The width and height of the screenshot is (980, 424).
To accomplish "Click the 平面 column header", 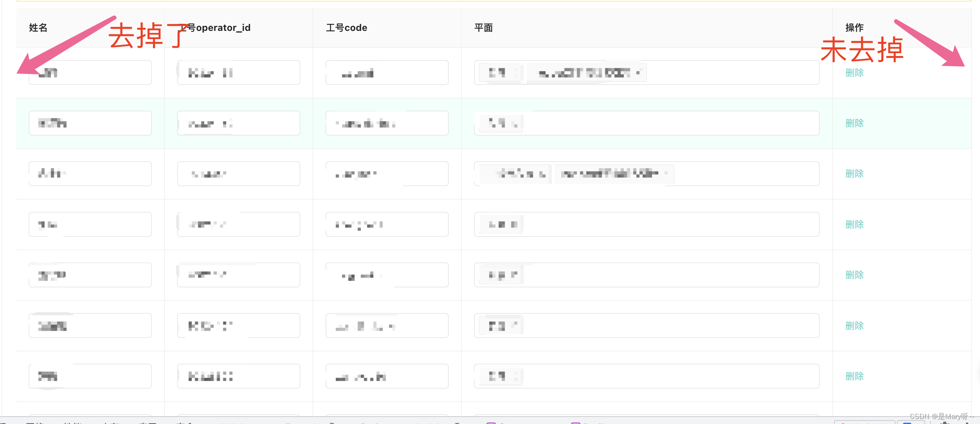I will click(483, 28).
